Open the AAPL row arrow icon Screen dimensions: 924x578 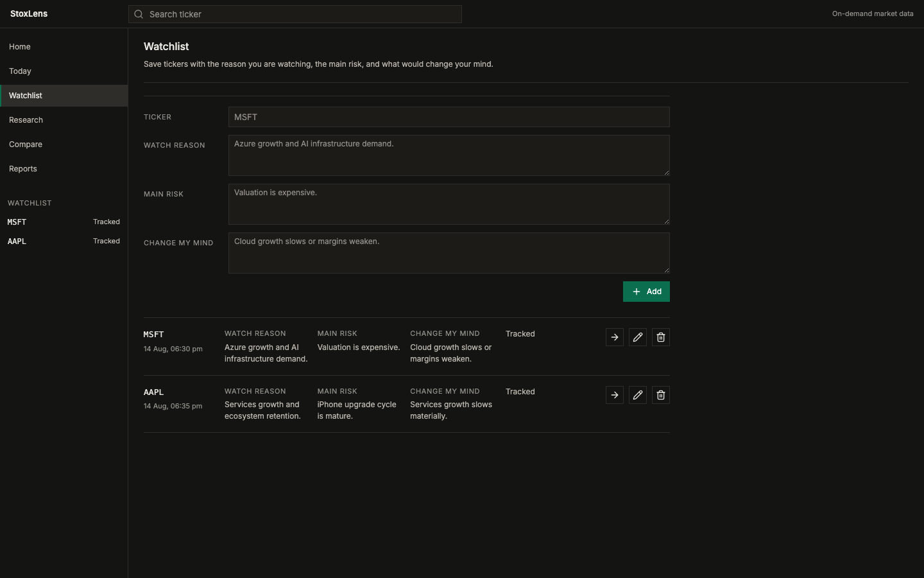[615, 395]
